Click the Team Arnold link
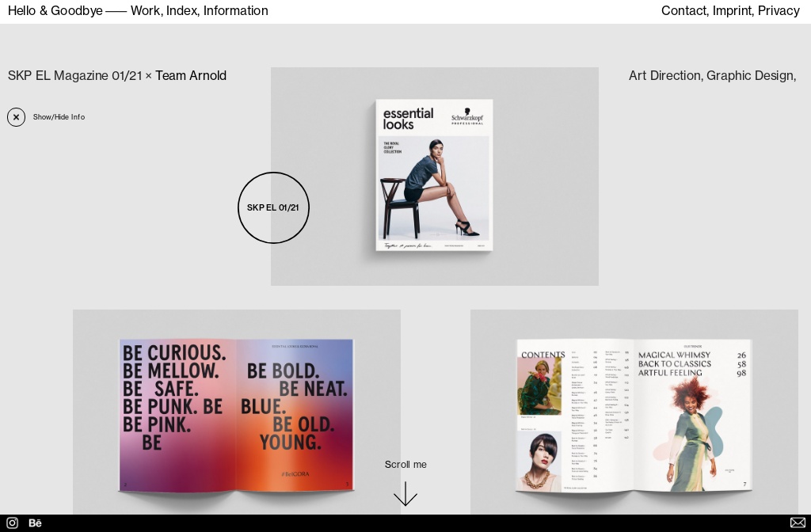Image resolution: width=811 pixels, height=532 pixels. (x=191, y=76)
